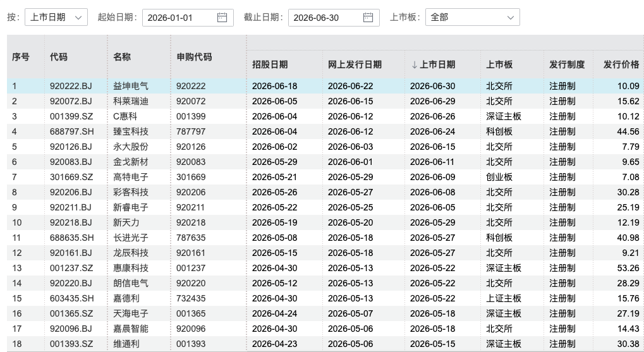Select the 永大股份 name cell
This screenshot has width=644, height=352.
coord(131,147)
